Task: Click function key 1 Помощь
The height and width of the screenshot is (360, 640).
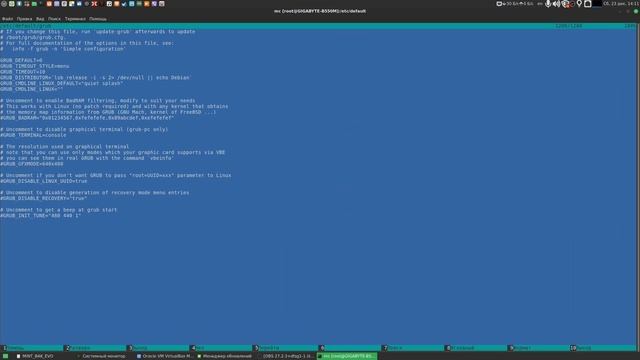Action: click(32, 348)
